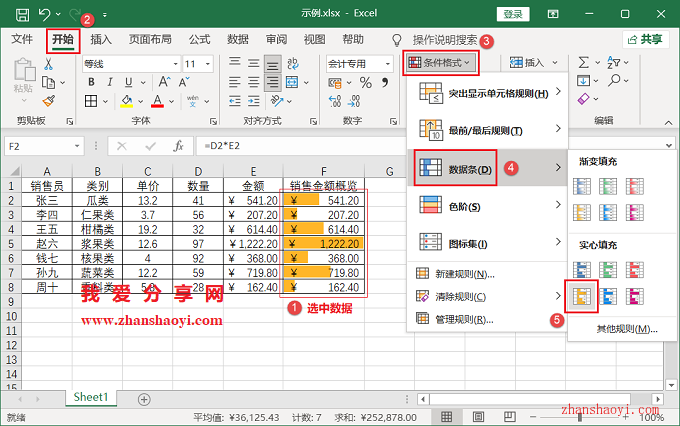
Task: Toggle center alignment icon
Action: point(253,82)
